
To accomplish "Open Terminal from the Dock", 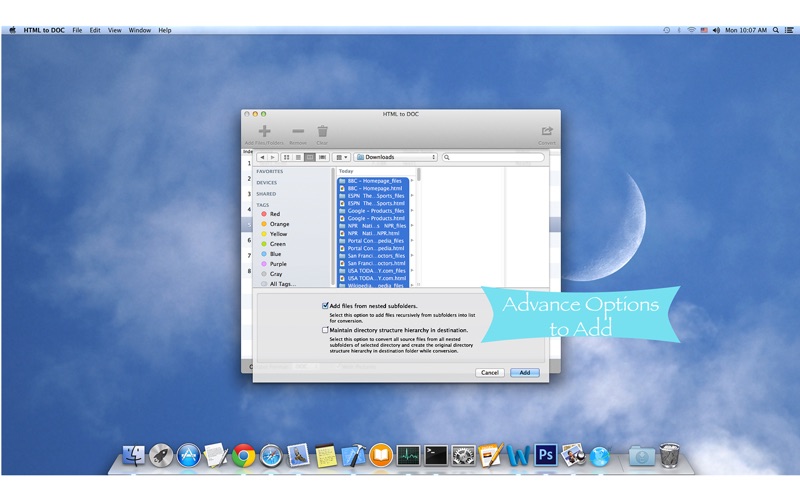I will pos(436,456).
